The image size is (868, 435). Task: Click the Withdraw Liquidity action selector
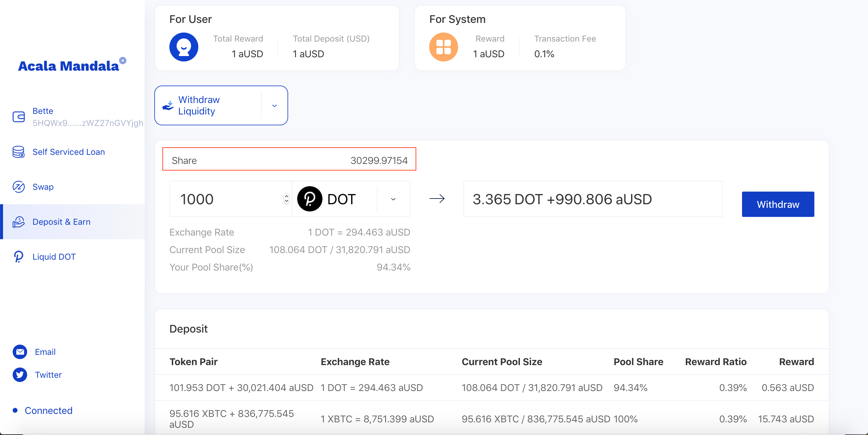tap(221, 105)
